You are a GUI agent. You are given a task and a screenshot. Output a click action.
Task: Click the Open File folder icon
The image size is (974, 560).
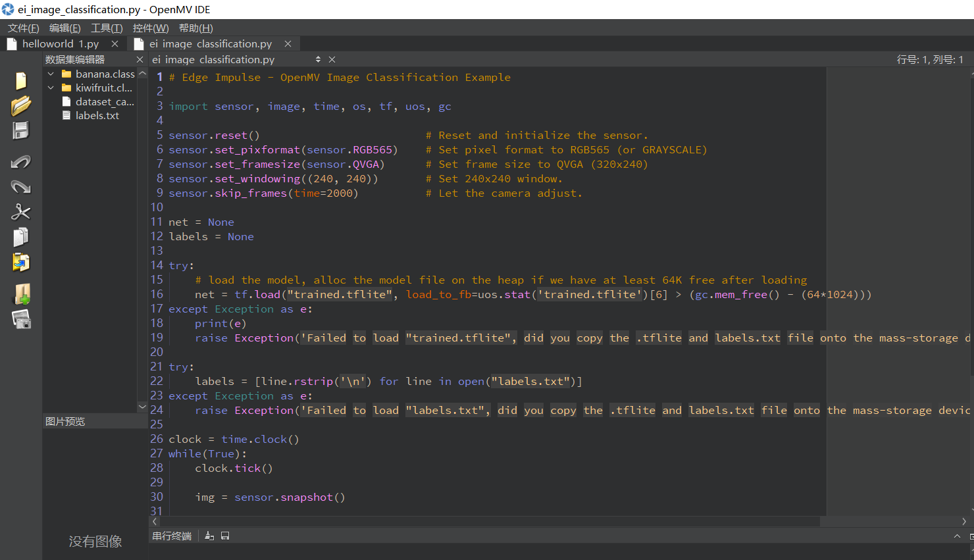[21, 105]
